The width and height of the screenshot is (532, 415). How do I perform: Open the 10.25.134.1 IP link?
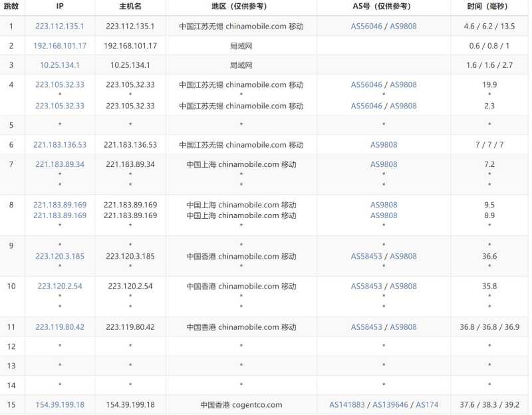click(60, 65)
